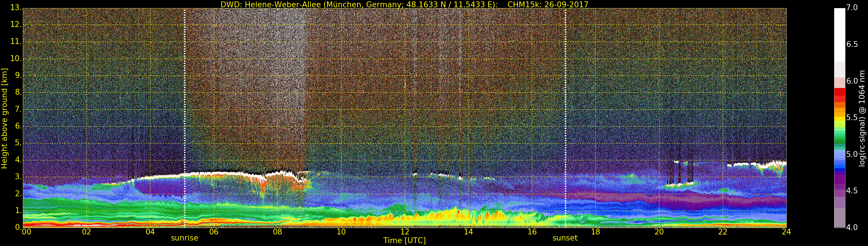This screenshot has width=868, height=246.
Task: Click the 'sunrise' label below the axis
Action: 184,238
